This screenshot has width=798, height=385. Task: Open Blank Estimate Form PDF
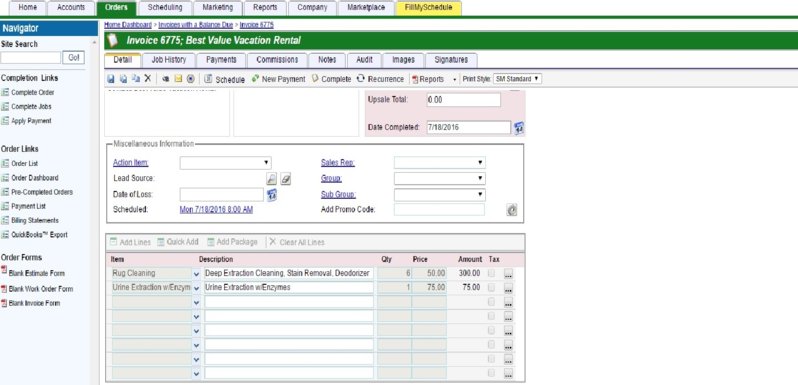pyautogui.click(x=33, y=273)
